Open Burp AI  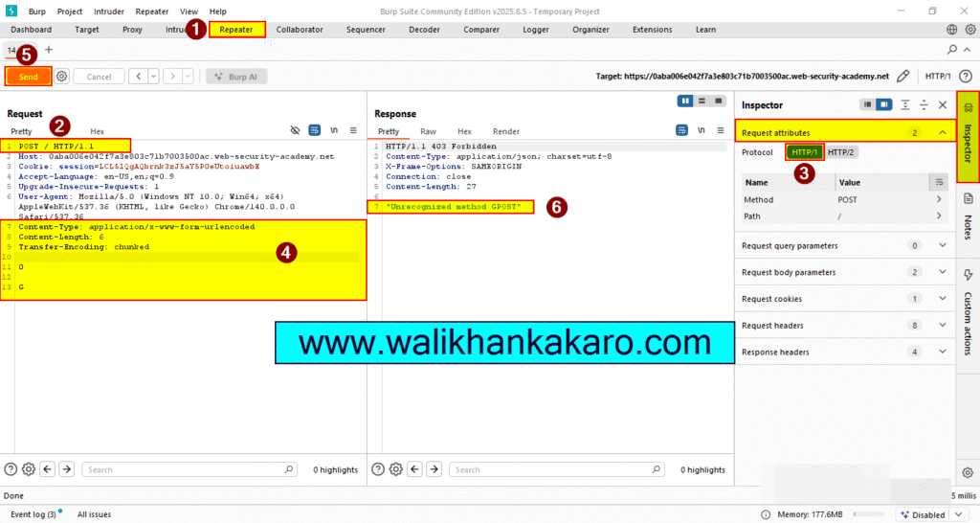click(237, 77)
